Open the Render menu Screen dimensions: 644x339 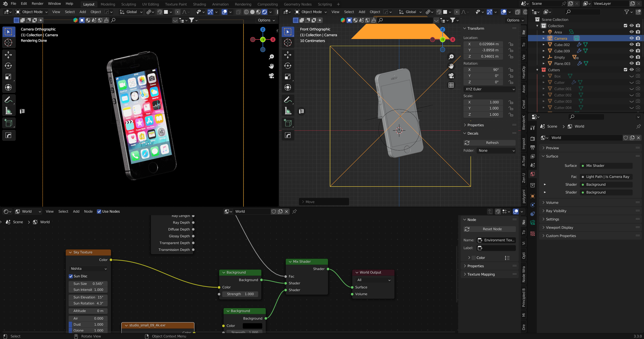click(37, 4)
